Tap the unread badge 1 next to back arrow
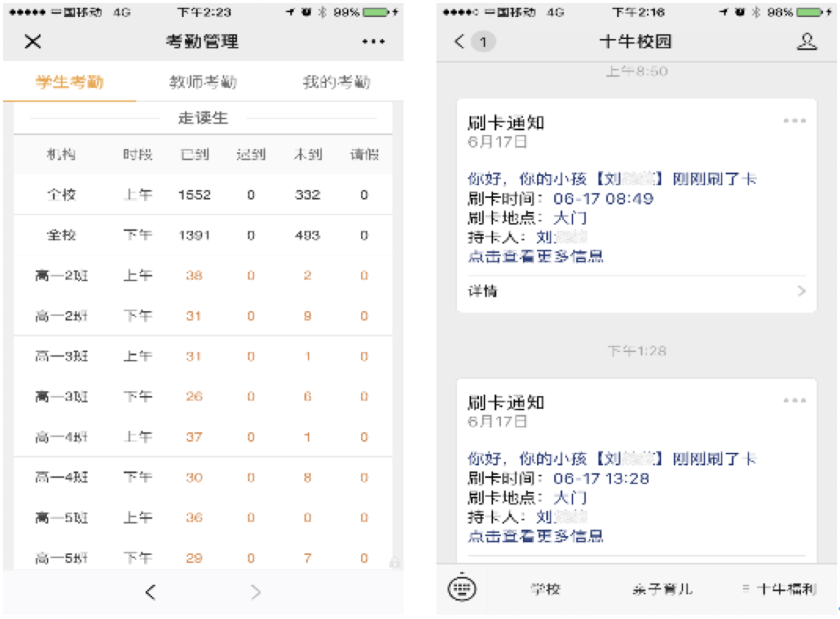Image resolution: width=840 pixels, height=619 pixels. (x=483, y=41)
